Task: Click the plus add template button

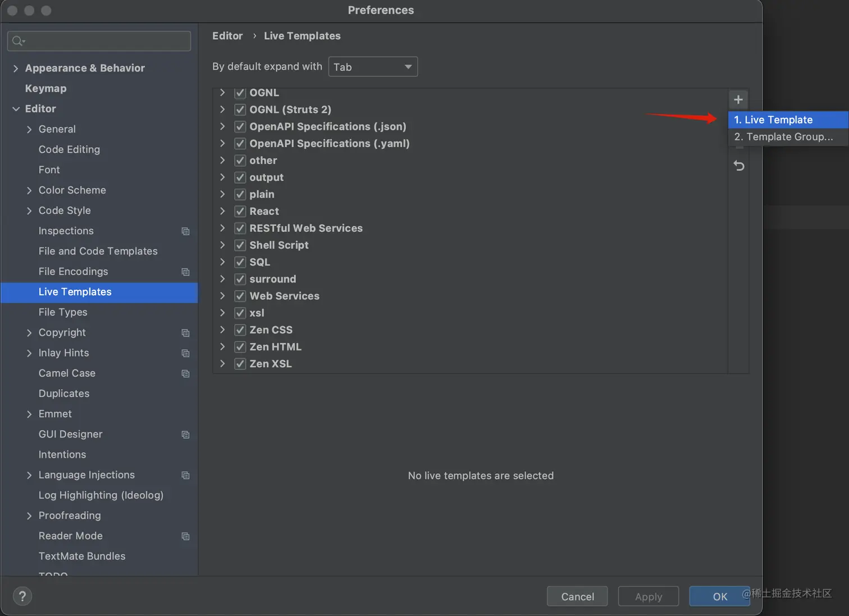Action: [x=738, y=99]
